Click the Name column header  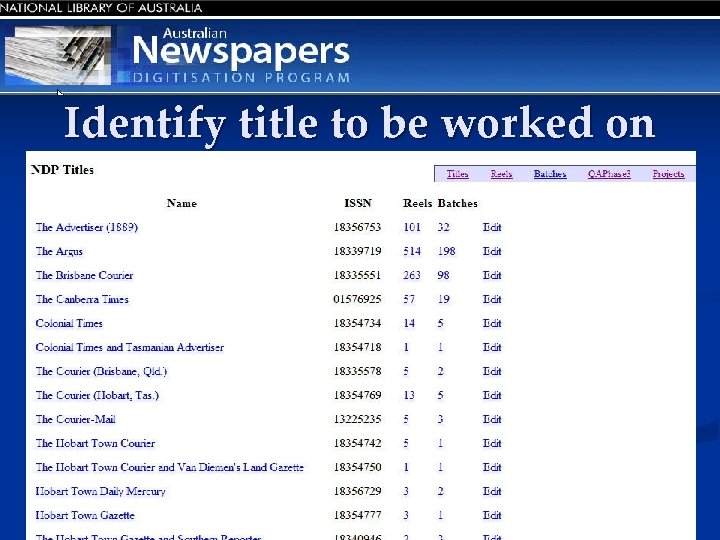tap(182, 203)
